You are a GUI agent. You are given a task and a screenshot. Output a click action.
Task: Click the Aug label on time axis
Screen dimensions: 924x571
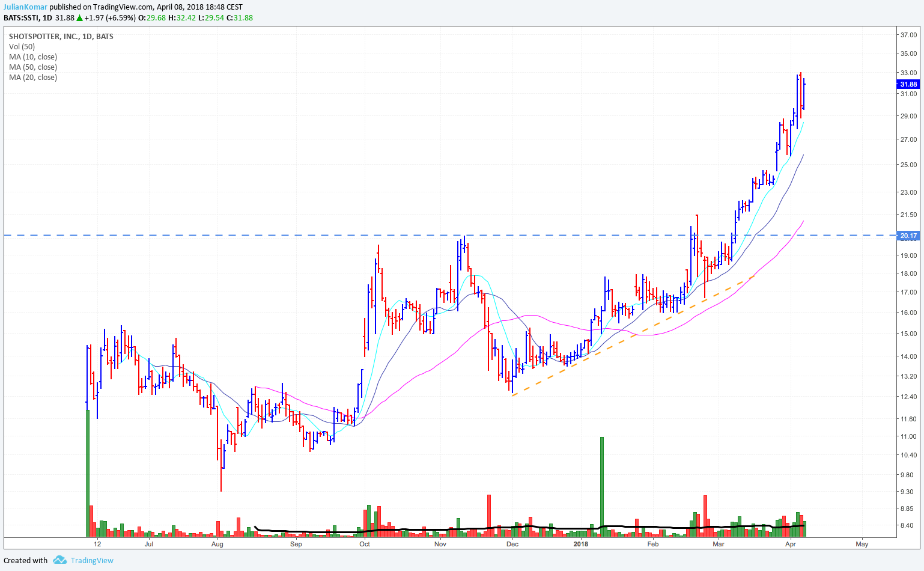tap(217, 544)
